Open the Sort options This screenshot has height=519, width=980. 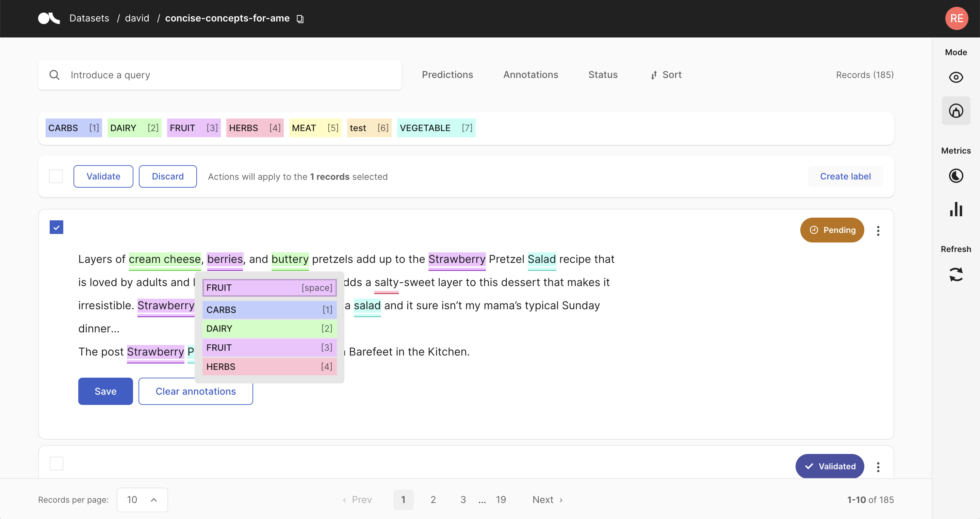click(666, 75)
